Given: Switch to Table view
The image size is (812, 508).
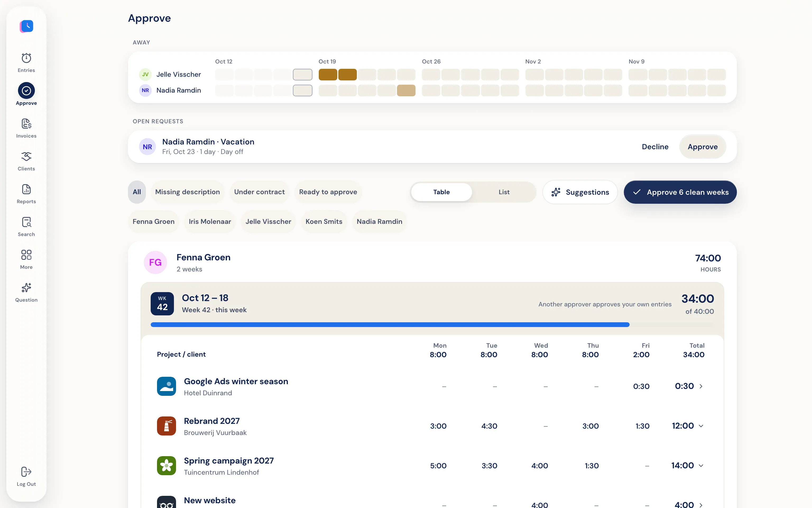Looking at the screenshot, I should click(441, 192).
